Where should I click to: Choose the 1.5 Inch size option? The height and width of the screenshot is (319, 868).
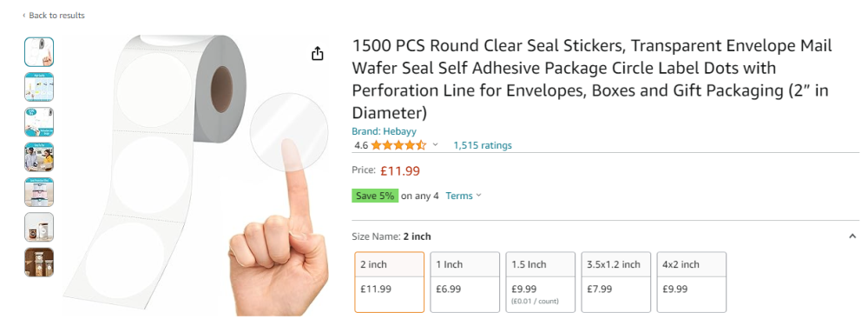tap(540, 282)
